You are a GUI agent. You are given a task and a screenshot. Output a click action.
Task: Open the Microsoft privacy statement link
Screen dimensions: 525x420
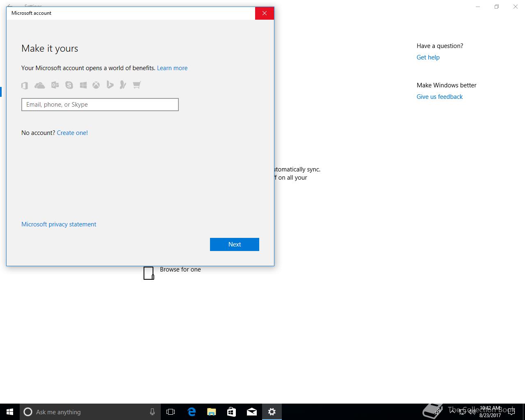[59, 224]
